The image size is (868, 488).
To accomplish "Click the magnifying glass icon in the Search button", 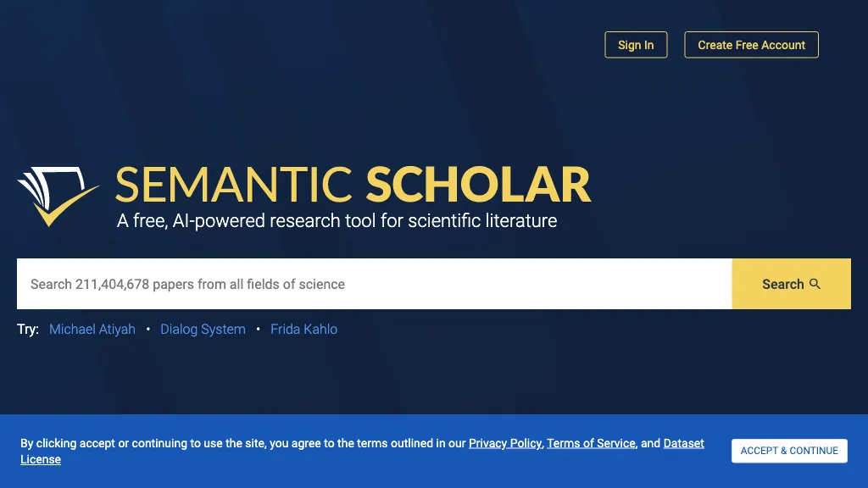I will 815,284.
